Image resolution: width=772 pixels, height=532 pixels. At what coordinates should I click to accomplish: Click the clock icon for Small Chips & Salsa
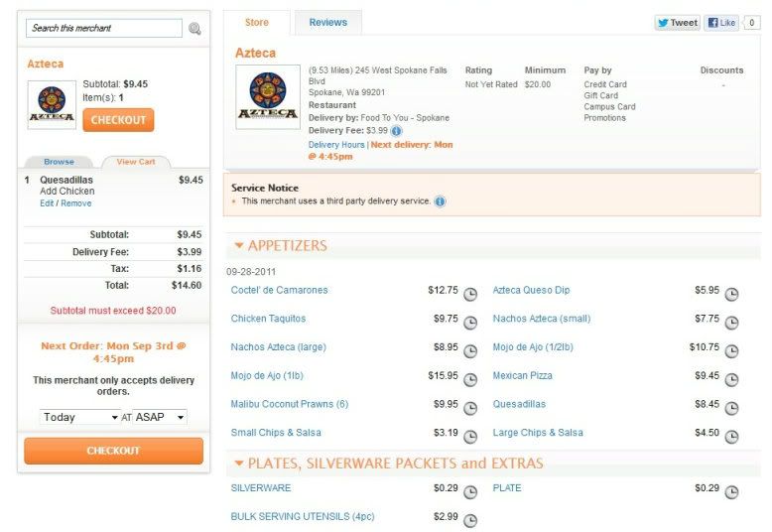tap(470, 437)
